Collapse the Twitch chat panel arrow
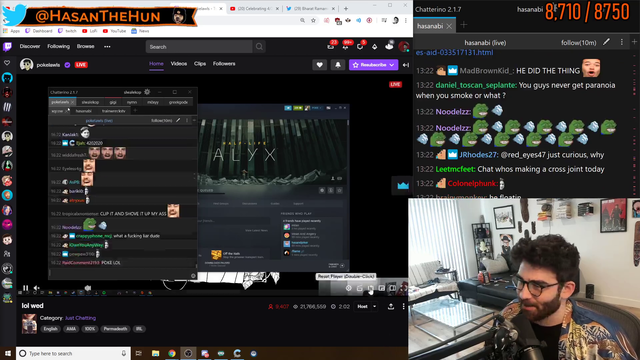This screenshot has height=360, width=640. [406, 64]
